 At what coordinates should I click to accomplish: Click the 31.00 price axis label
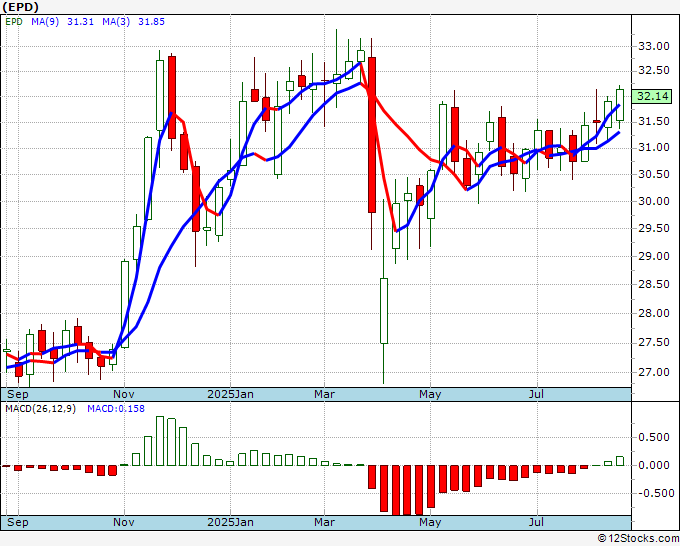pos(654,148)
